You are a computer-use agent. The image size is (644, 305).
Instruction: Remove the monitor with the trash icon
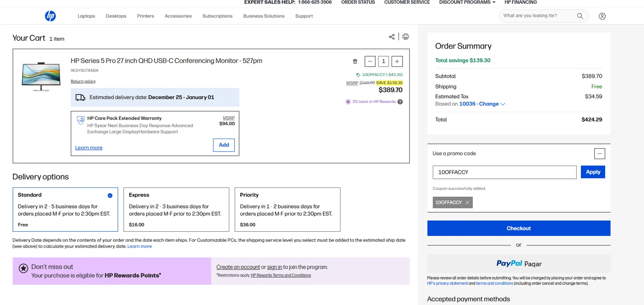[x=355, y=62]
